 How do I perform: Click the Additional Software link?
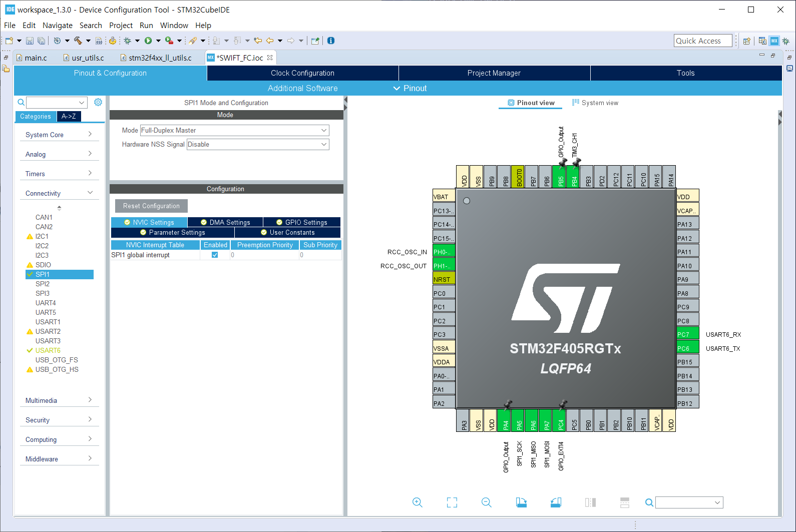pyautogui.click(x=302, y=88)
